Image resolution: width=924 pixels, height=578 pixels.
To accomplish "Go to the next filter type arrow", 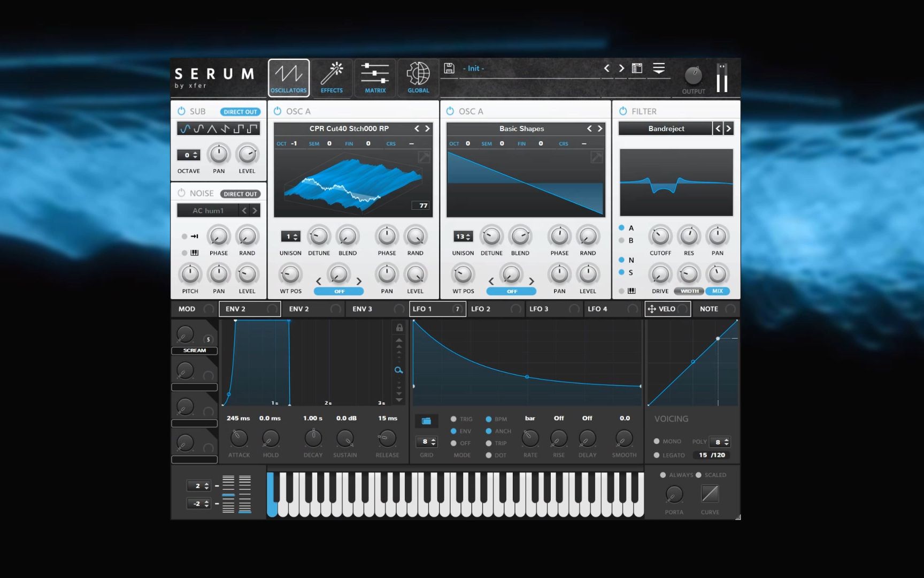I will (728, 128).
